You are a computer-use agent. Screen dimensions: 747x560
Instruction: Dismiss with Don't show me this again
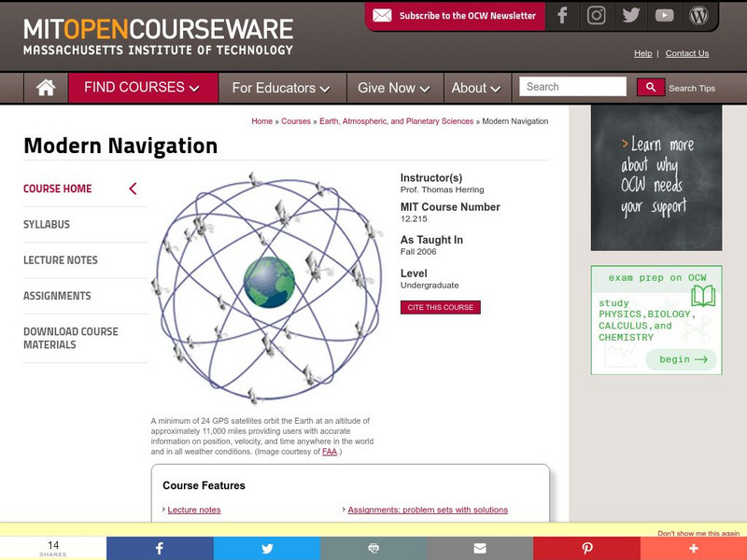(698, 533)
